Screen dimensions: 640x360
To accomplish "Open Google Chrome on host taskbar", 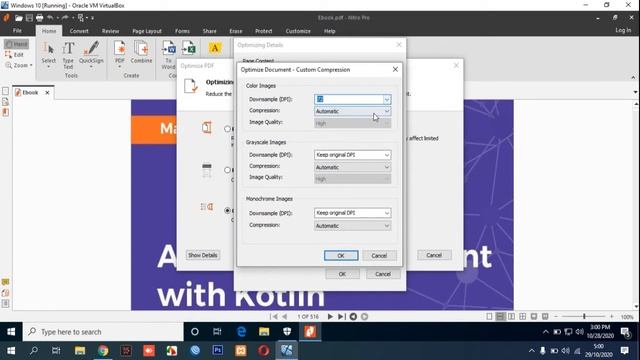I will pos(103,351).
